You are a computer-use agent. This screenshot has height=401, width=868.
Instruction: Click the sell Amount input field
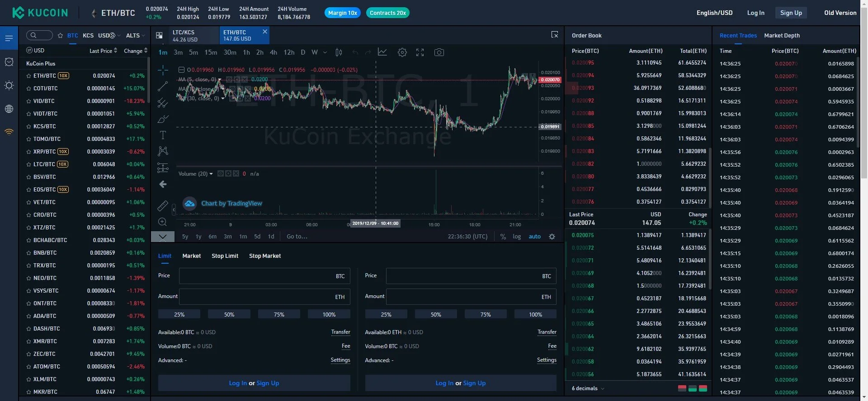[x=471, y=297]
